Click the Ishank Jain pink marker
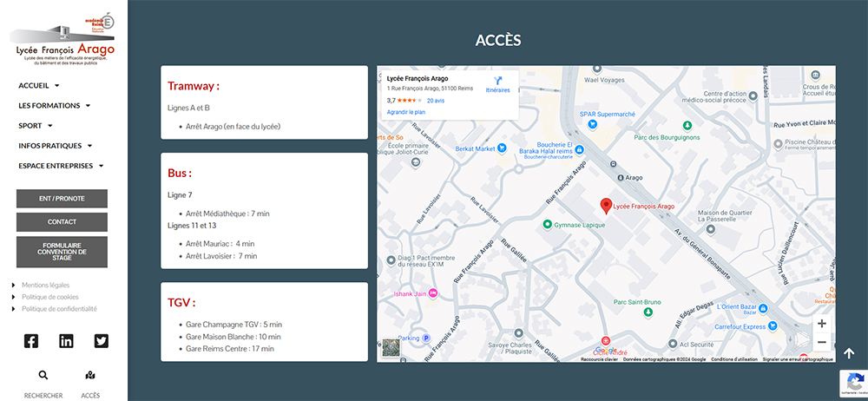Viewport: 868px width, 401px height. 433,293
